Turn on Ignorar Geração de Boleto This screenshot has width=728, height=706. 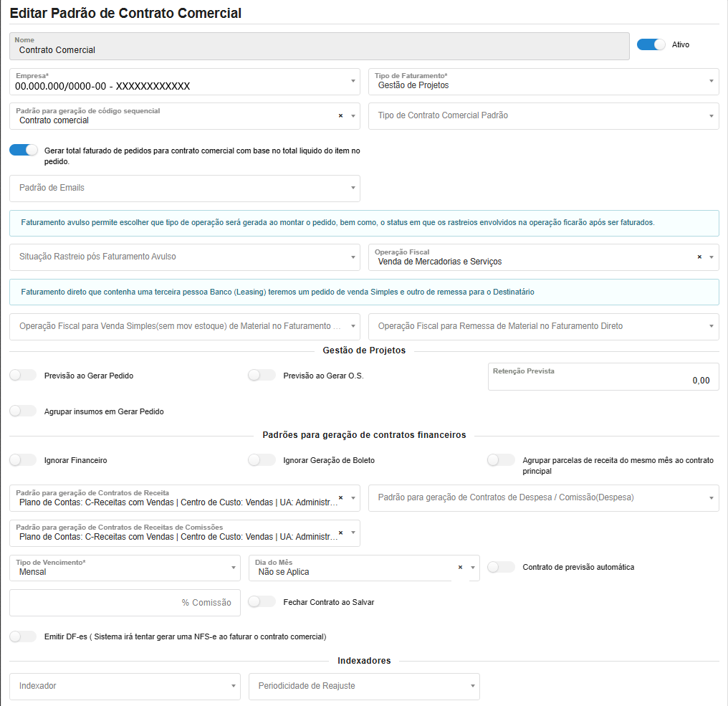[262, 460]
